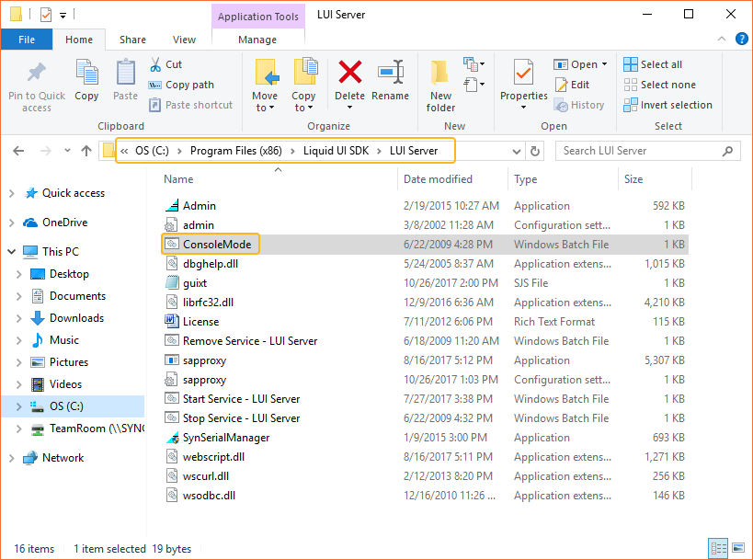Open the File tab

[27, 40]
